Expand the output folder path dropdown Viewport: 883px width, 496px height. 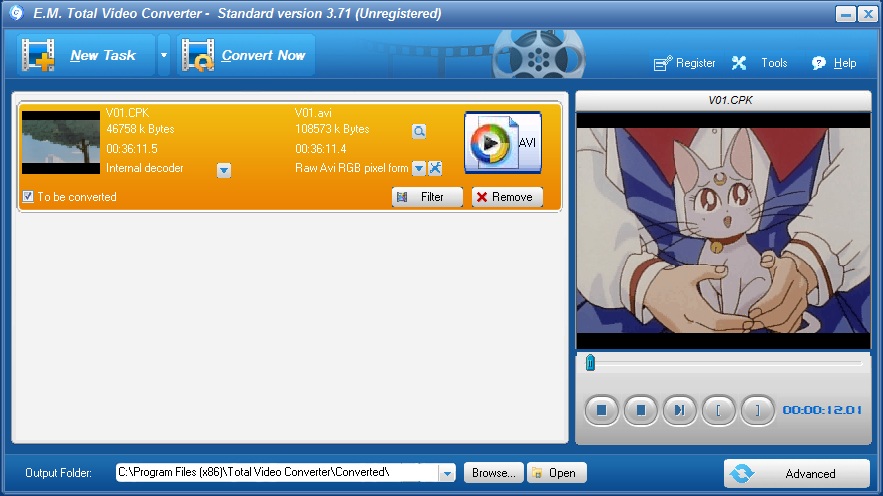click(x=447, y=473)
